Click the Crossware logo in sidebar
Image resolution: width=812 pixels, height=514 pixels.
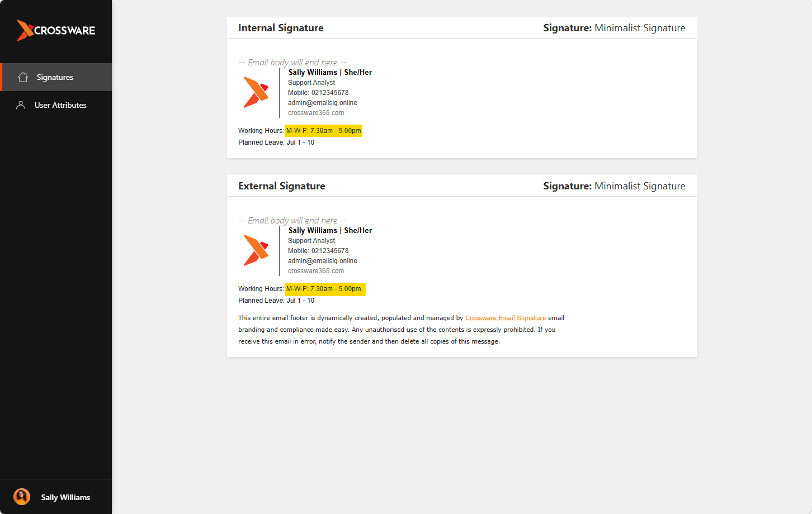tap(56, 30)
